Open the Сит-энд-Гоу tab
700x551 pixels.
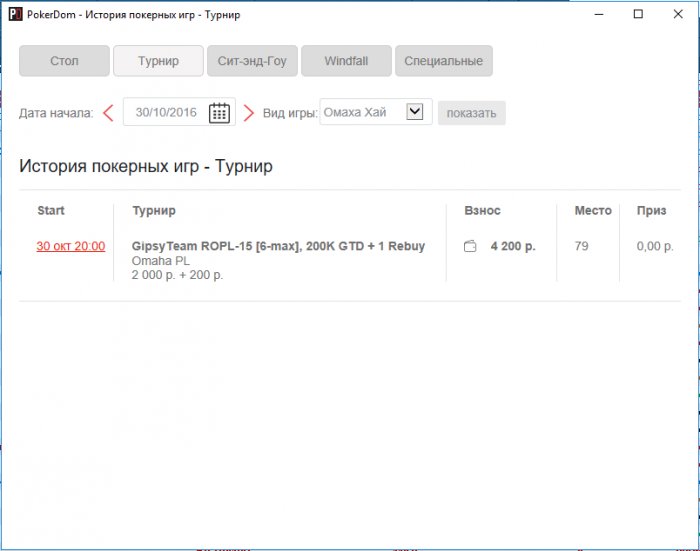point(252,61)
